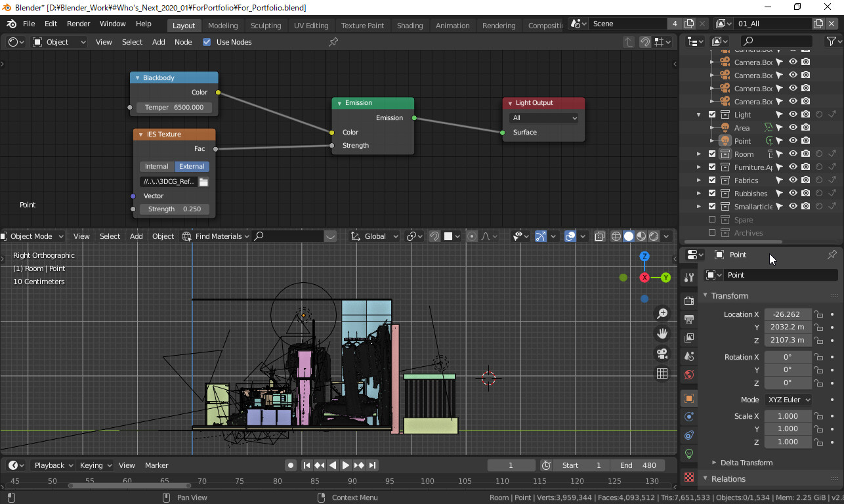Viewport: 844px width, 504px height.
Task: Collapse the Light collection in outliner
Action: (x=699, y=114)
